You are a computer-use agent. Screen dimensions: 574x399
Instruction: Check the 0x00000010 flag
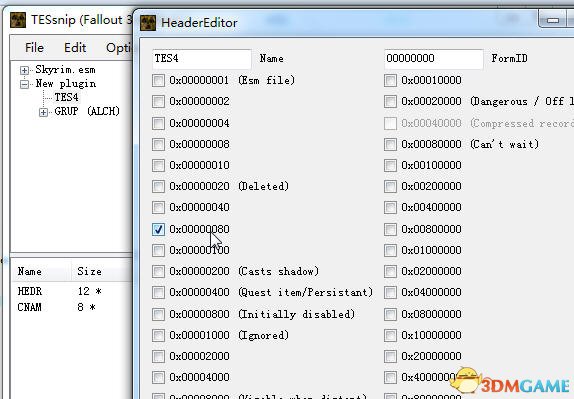(159, 165)
